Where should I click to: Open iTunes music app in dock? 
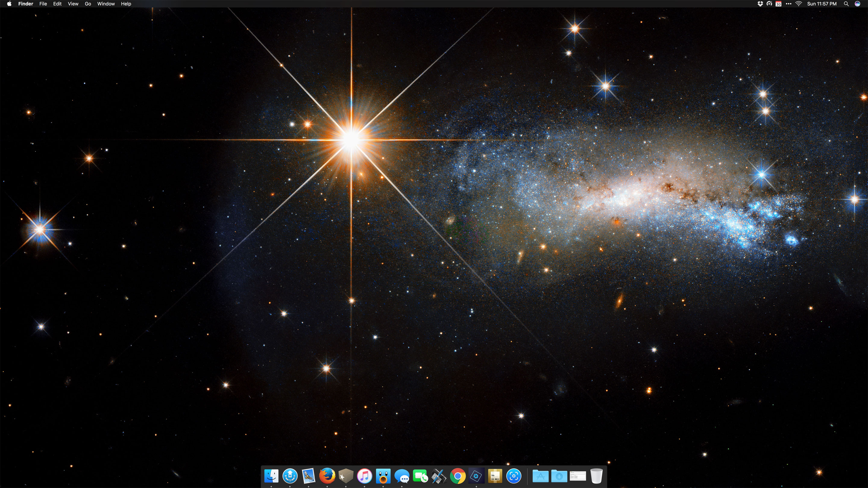(x=364, y=476)
